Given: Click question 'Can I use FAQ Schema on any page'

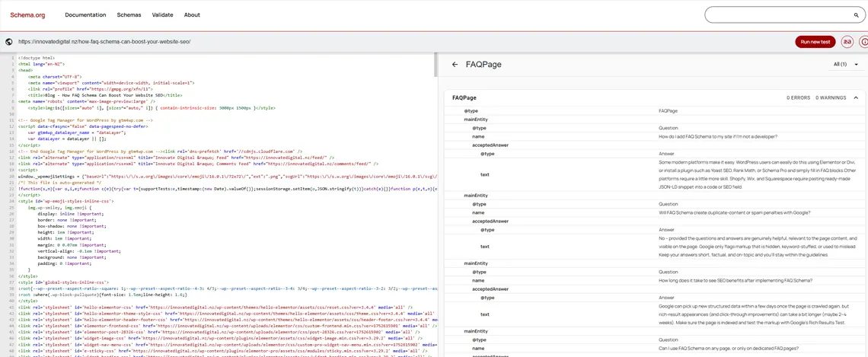Looking at the screenshot, I should tap(729, 348).
